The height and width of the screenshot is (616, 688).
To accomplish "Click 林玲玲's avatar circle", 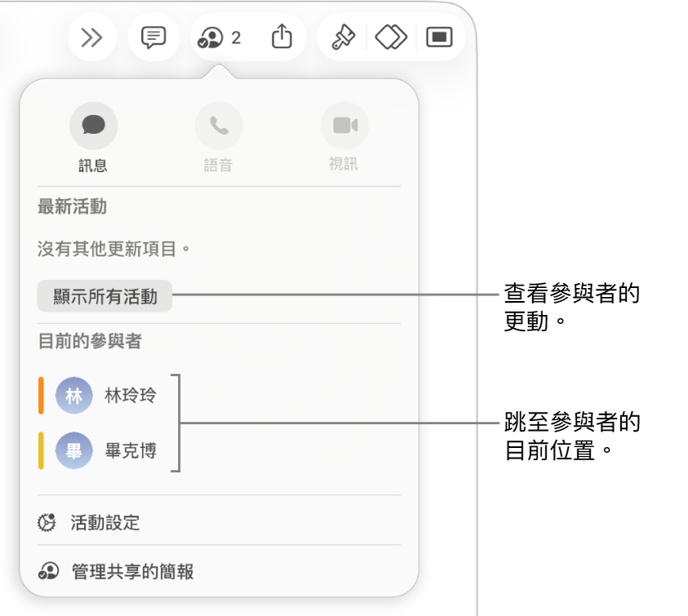I will coord(73,396).
